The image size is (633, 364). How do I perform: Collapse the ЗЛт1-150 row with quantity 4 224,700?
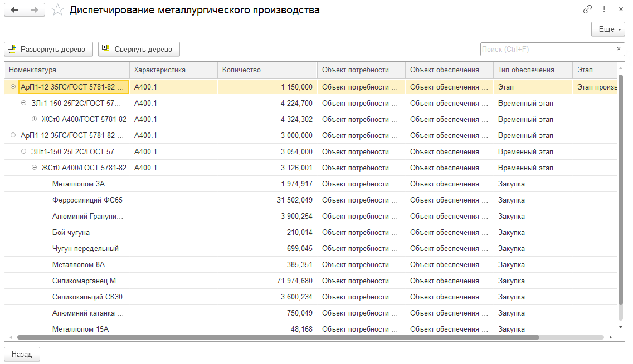[23, 103]
